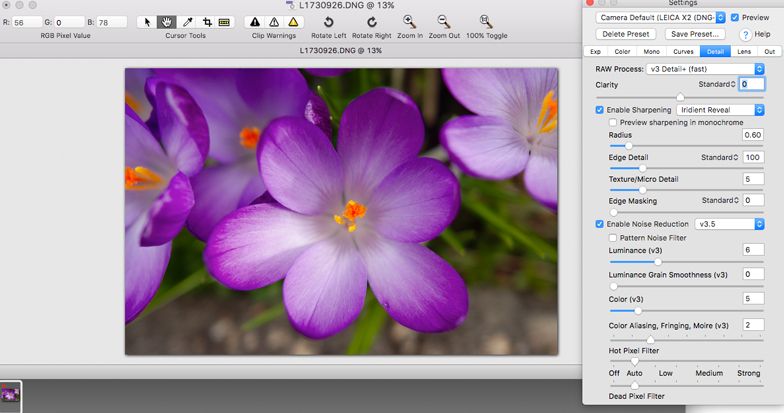Select the arrow pointer cursor tool

[148, 21]
